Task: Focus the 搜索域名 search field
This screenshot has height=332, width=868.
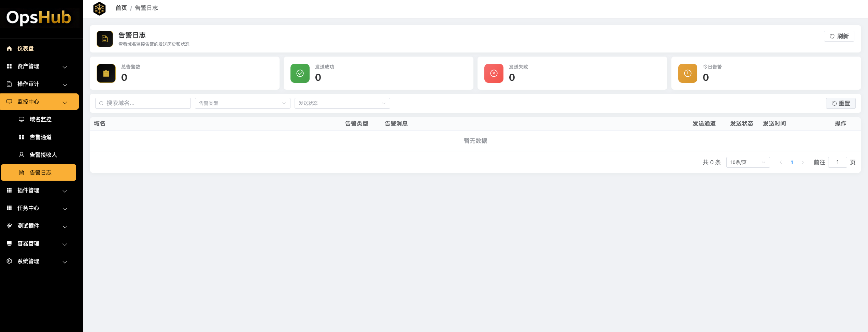Action: (x=143, y=103)
